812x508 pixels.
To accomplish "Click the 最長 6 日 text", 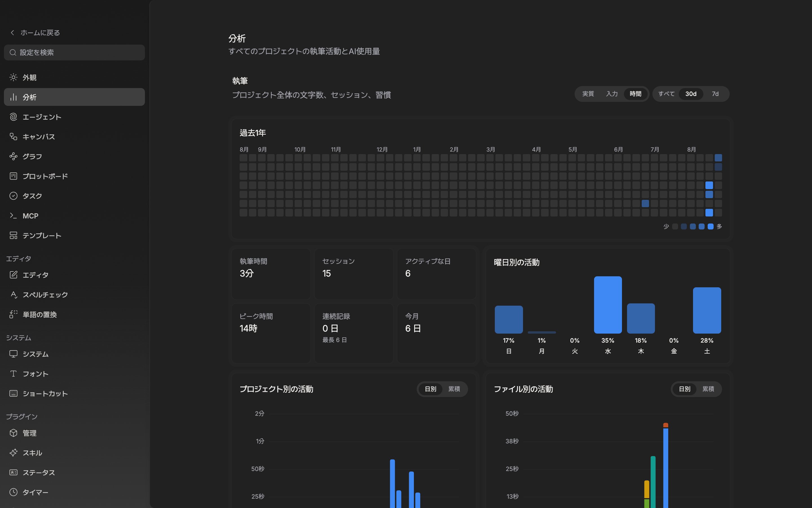I will pyautogui.click(x=335, y=340).
